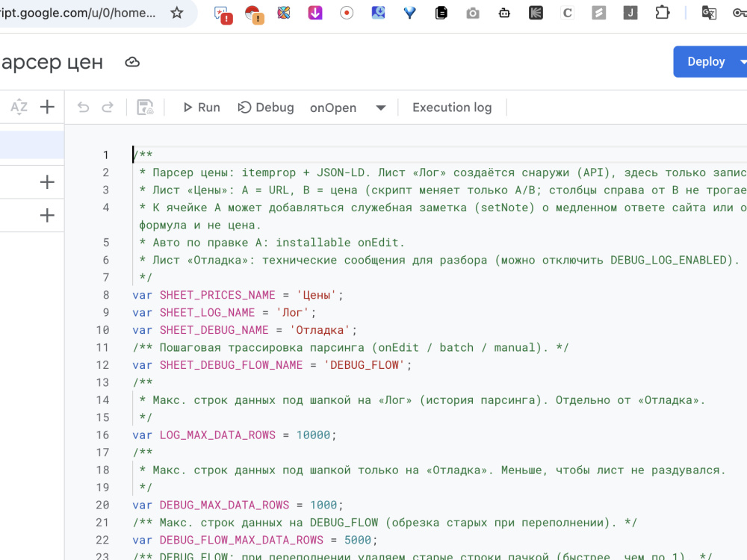Click the cloud project saved status icon
Image resolution: width=747 pixels, height=560 pixels.
(132, 63)
